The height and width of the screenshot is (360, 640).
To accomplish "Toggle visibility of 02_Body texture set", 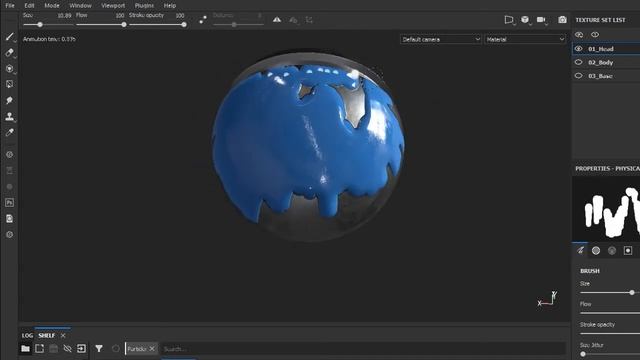I will 578,62.
